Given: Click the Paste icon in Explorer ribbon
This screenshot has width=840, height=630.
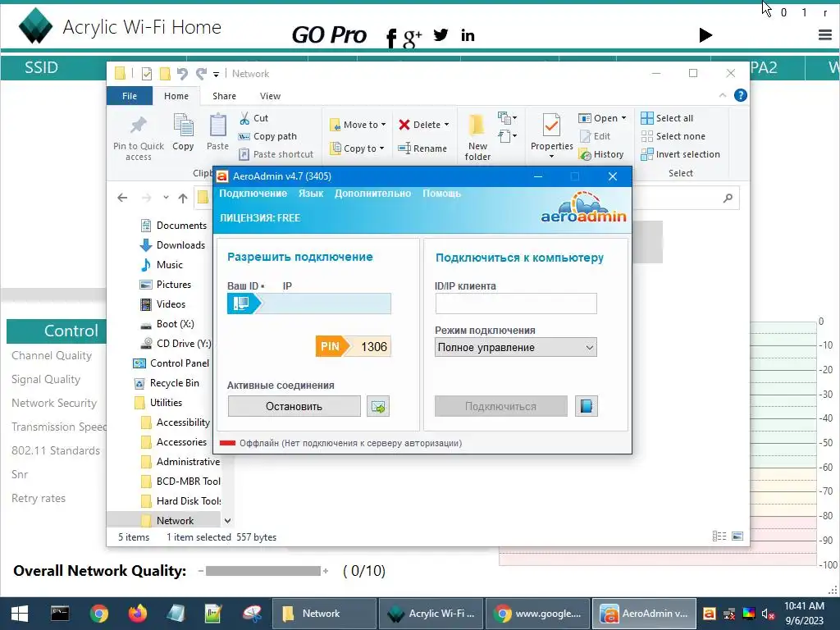Looking at the screenshot, I should coord(217,132).
